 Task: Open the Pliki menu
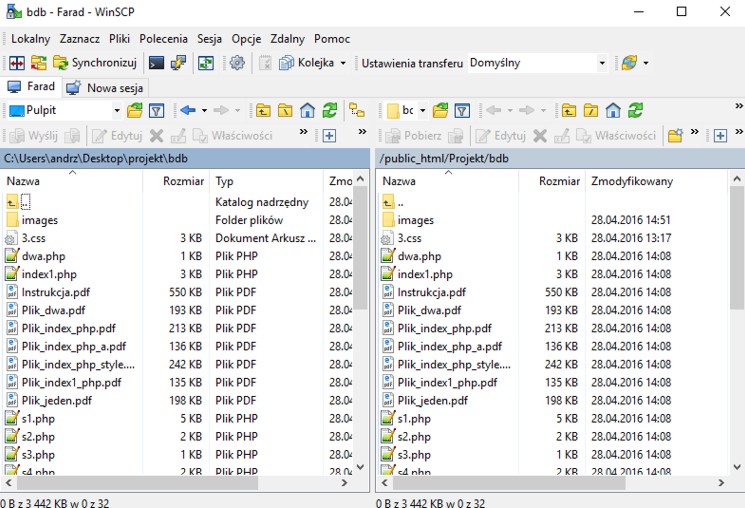tap(119, 39)
